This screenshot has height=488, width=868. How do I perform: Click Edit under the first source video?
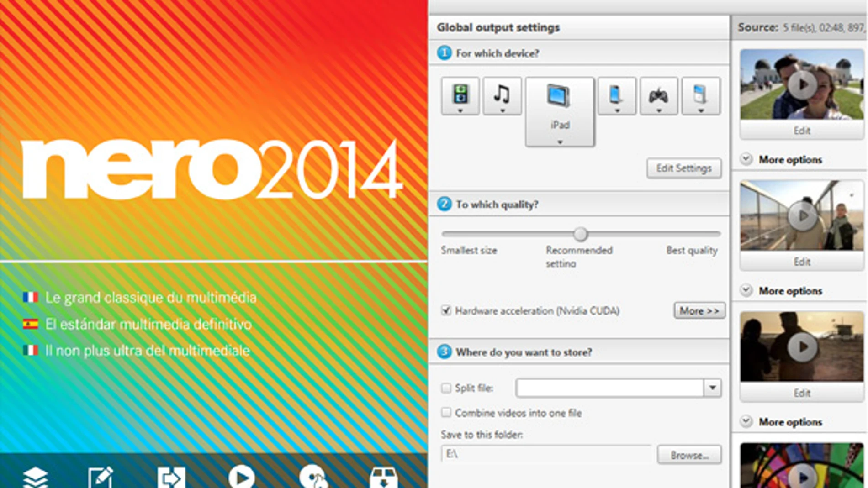[802, 131]
